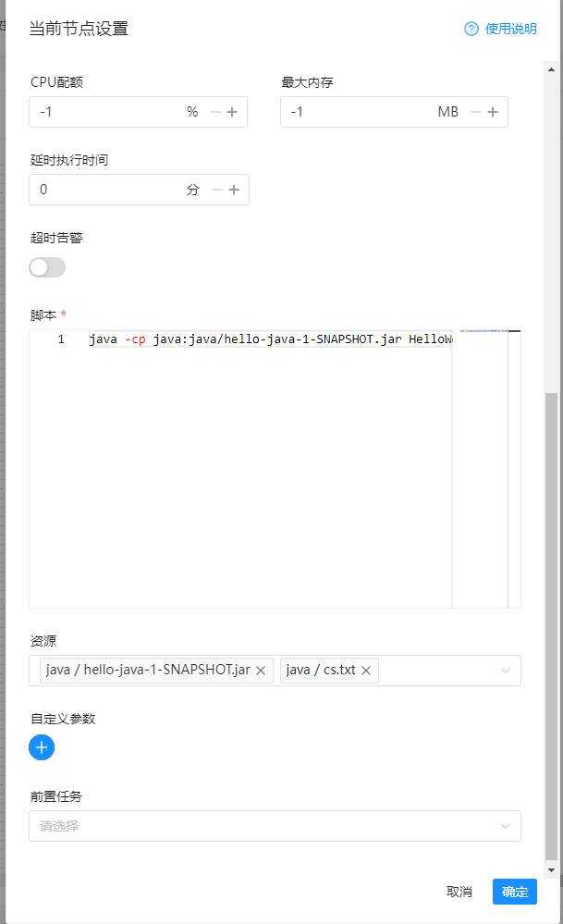
Task: Click the 取消 cancel button
Action: pos(459,892)
